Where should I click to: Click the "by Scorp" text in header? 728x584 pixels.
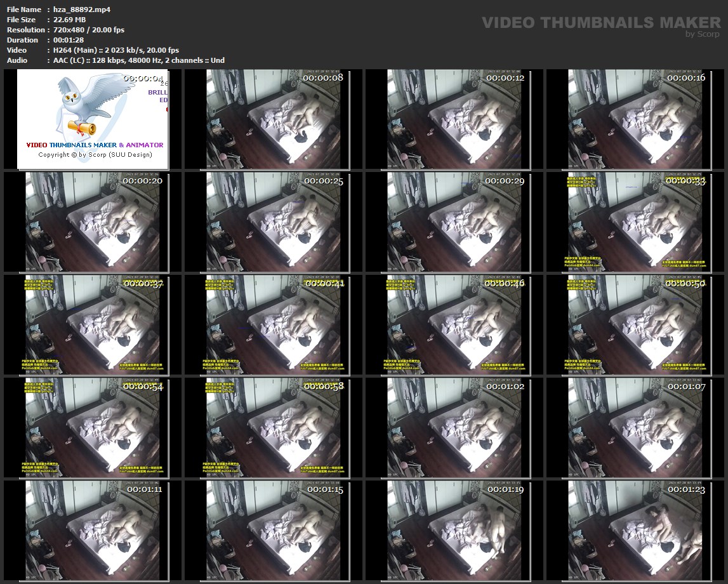point(702,34)
